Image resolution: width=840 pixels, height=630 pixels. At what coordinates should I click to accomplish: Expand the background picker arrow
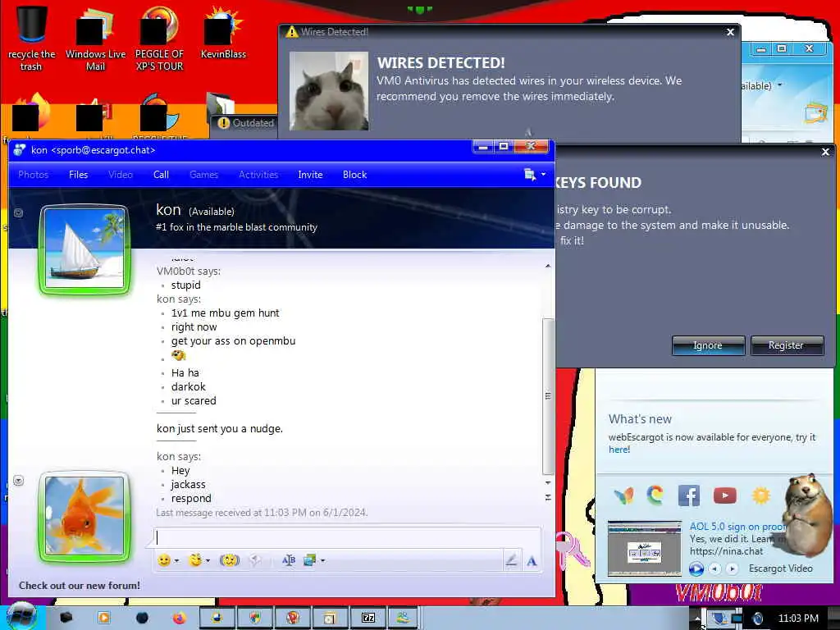tap(322, 561)
